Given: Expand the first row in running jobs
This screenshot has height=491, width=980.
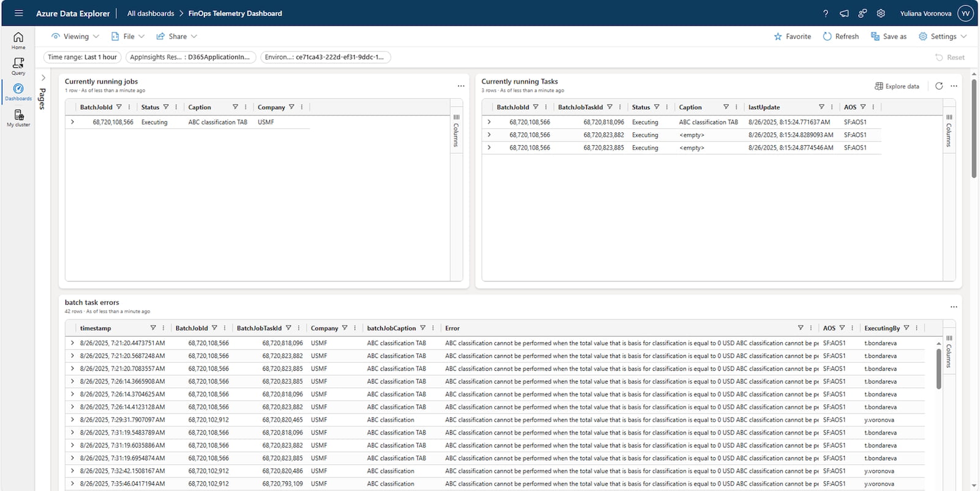Looking at the screenshot, I should (x=72, y=122).
